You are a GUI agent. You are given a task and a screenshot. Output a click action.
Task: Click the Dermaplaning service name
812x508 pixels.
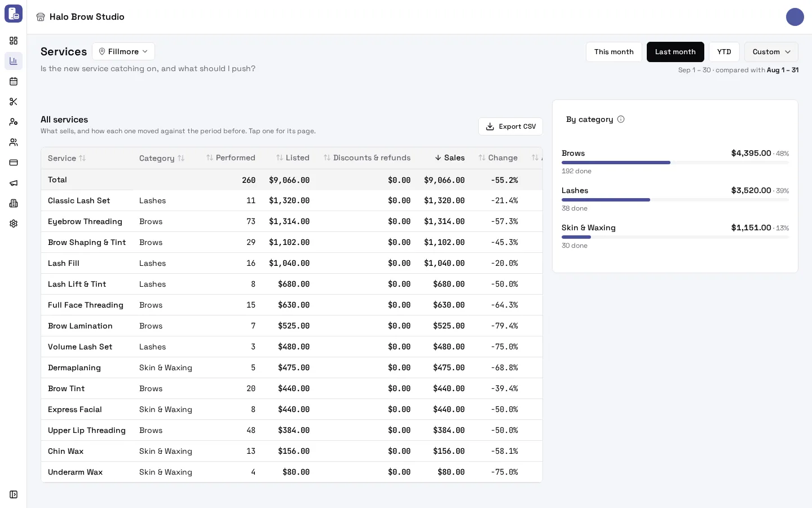74,367
